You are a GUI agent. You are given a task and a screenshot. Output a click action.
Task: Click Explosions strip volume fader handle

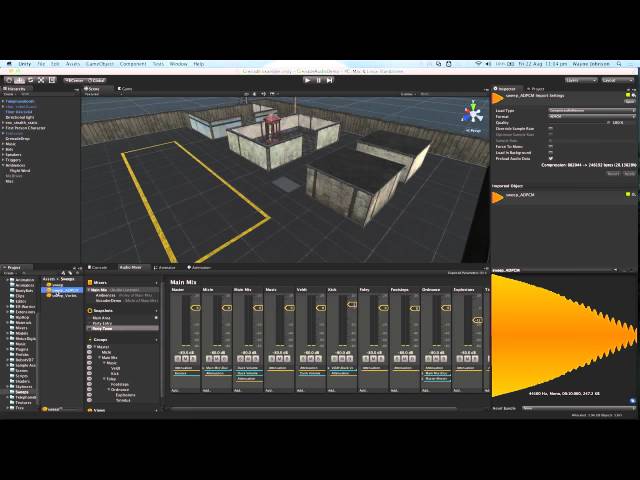point(477,320)
